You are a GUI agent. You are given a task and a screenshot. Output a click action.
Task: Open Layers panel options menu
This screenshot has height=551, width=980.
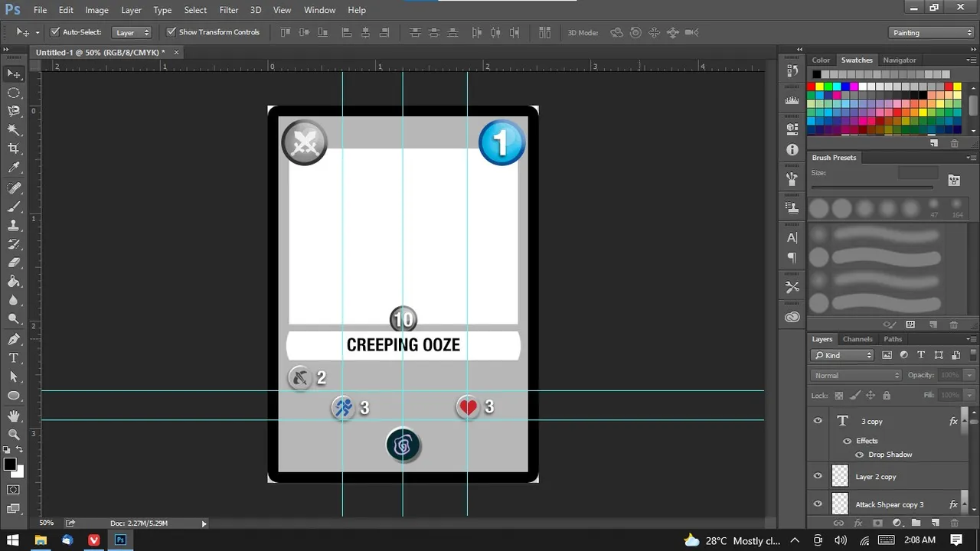point(971,339)
